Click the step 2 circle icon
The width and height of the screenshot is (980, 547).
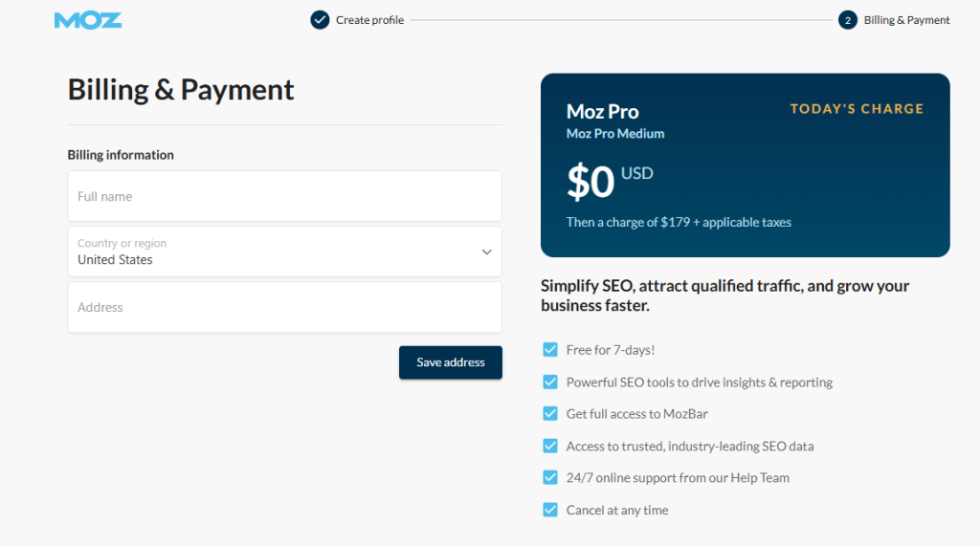tap(848, 20)
